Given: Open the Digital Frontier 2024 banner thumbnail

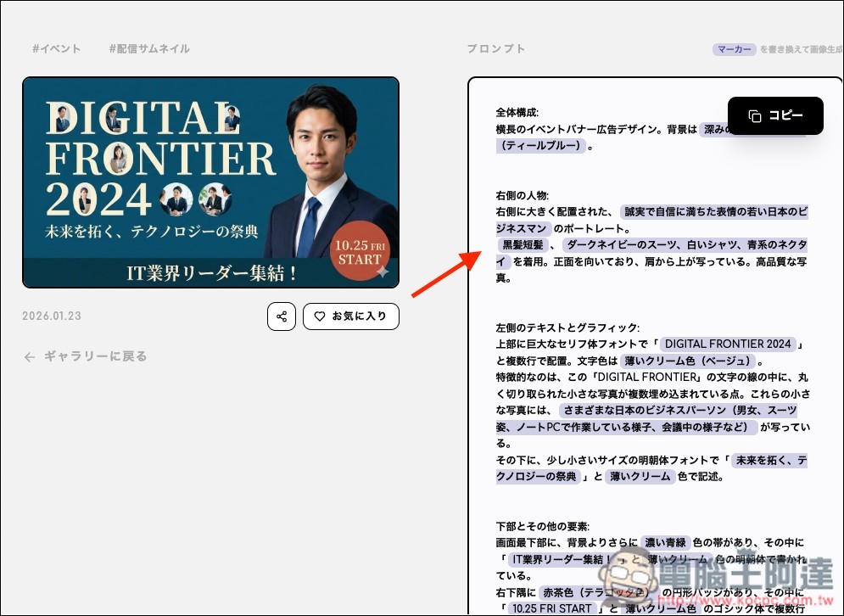Looking at the screenshot, I should click(x=210, y=183).
